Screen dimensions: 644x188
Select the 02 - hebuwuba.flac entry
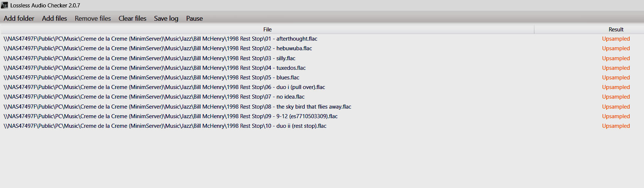[322, 48]
